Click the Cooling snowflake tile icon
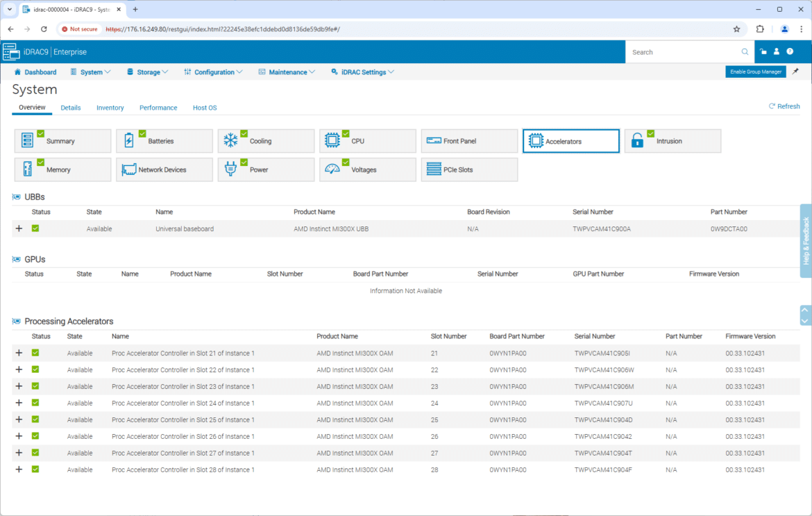 point(230,141)
